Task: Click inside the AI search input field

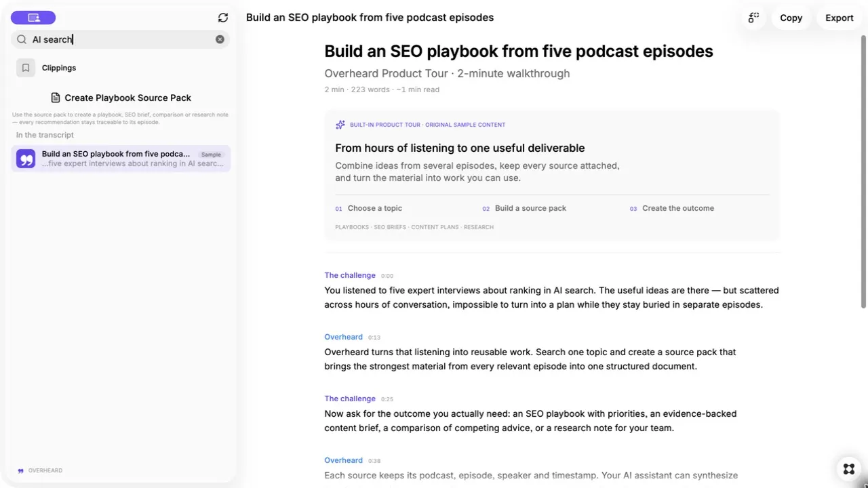Action: click(121, 39)
